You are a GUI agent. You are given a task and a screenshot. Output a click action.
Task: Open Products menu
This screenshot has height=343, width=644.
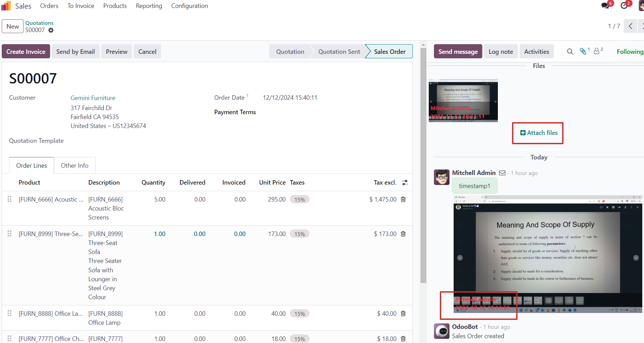click(115, 6)
